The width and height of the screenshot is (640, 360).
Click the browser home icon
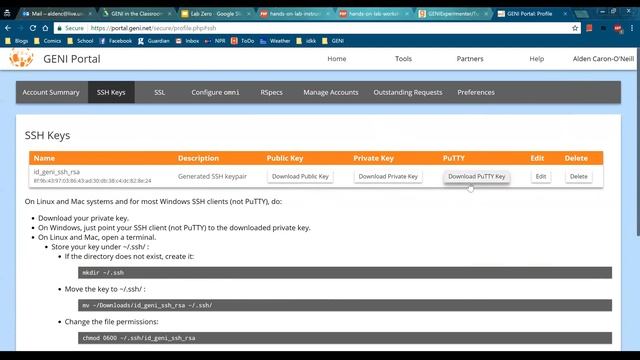pos(45,28)
